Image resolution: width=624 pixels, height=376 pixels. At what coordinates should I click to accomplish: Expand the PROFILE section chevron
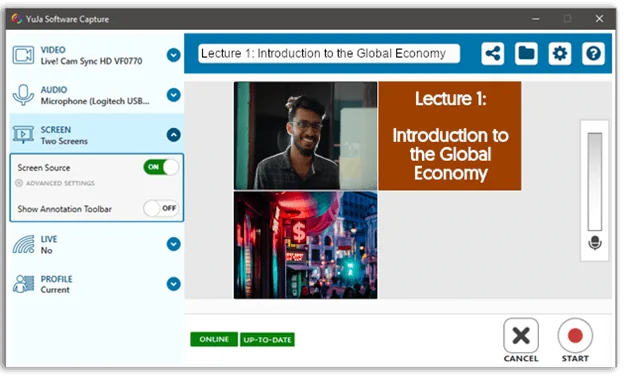click(x=174, y=285)
